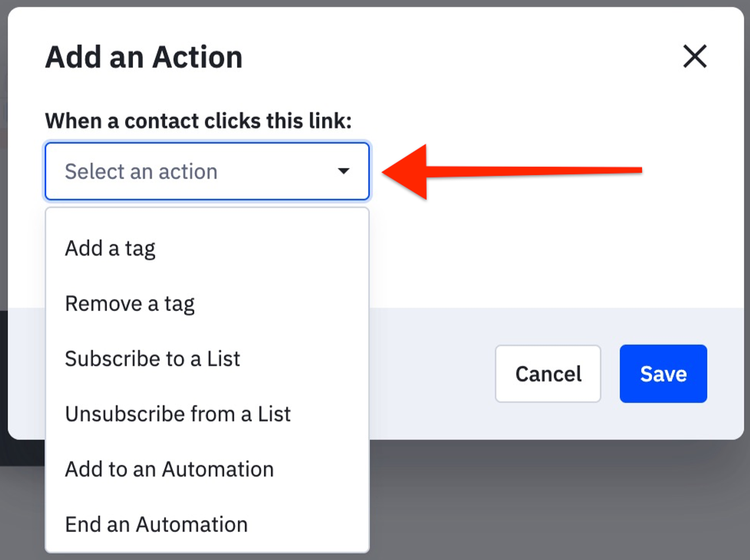
Task: Choose "Add to an Automation" action
Action: click(169, 469)
